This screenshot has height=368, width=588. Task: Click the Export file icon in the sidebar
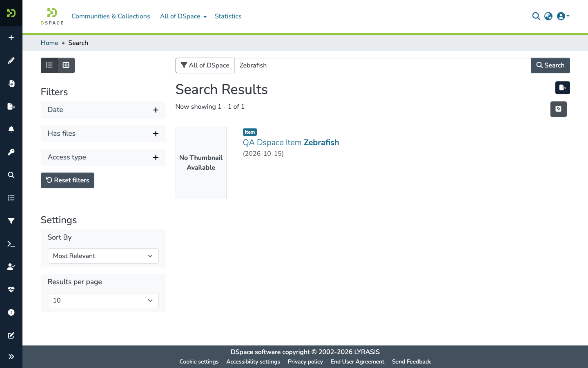coord(11,106)
